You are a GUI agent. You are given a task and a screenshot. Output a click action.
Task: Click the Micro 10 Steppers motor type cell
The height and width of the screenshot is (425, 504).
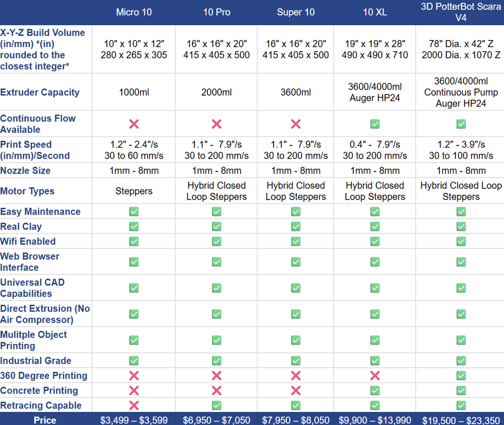click(134, 191)
